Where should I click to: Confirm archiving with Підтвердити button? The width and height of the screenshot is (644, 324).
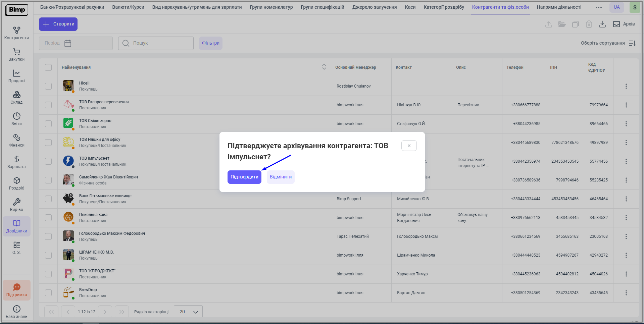pos(244,177)
